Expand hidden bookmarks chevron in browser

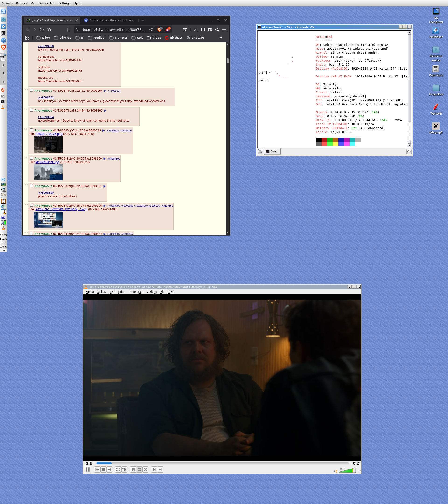coord(221,38)
